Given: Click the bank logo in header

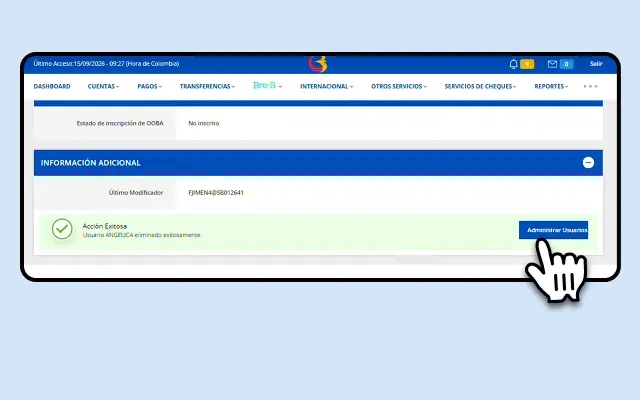Looking at the screenshot, I should pos(318,64).
